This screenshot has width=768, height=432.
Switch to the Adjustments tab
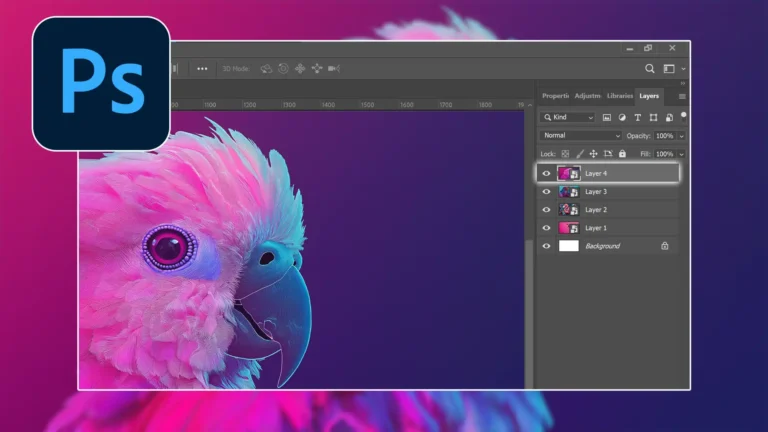[587, 96]
